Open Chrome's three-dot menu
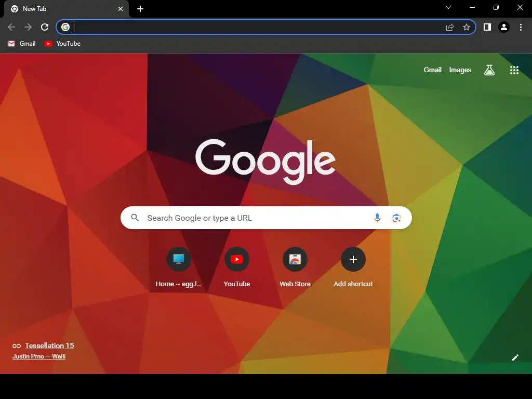Image resolution: width=532 pixels, height=399 pixels. pos(521,27)
